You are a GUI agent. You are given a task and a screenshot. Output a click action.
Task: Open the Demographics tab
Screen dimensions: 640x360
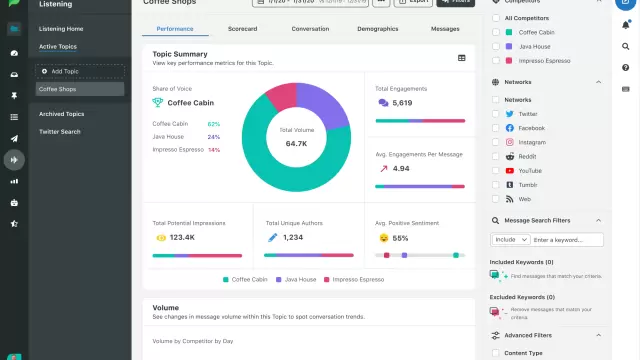378,29
